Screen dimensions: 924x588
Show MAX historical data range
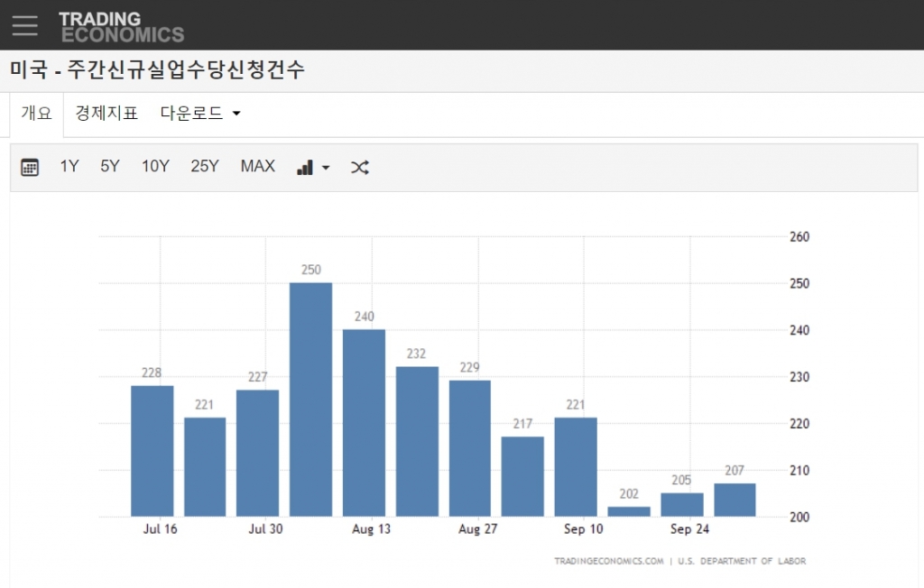pyautogui.click(x=257, y=166)
